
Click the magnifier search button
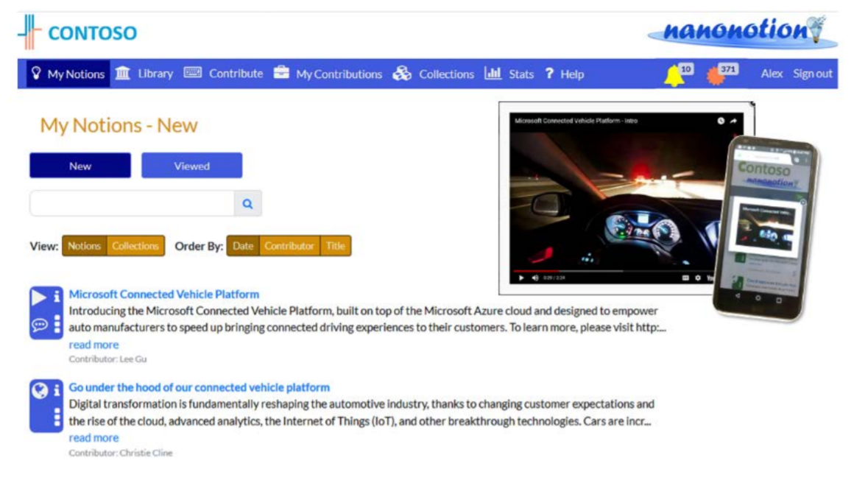(x=247, y=203)
